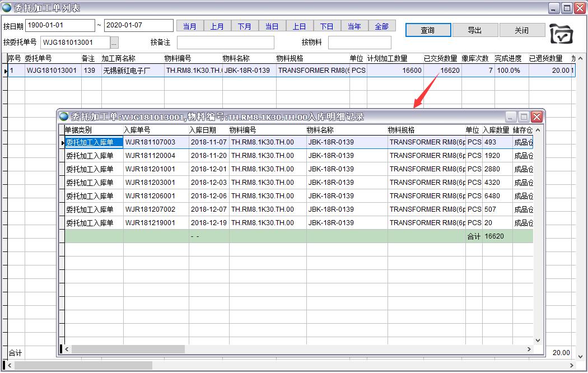Click into the 按物料 input field
Viewport: 588px width, 373px height.
(x=359, y=43)
